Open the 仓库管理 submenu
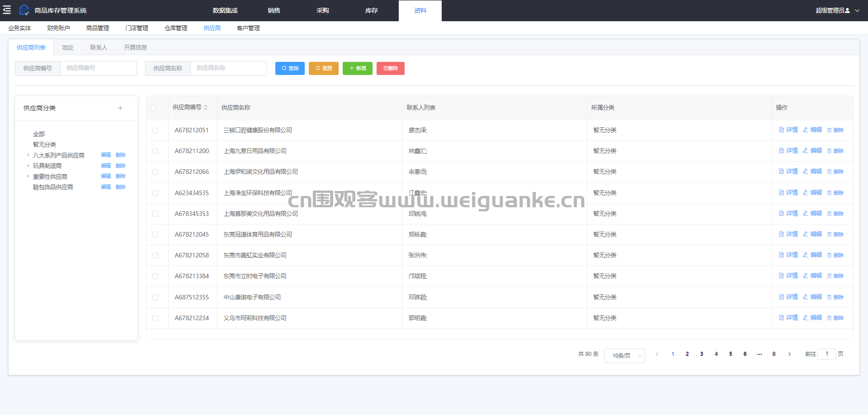 [176, 28]
